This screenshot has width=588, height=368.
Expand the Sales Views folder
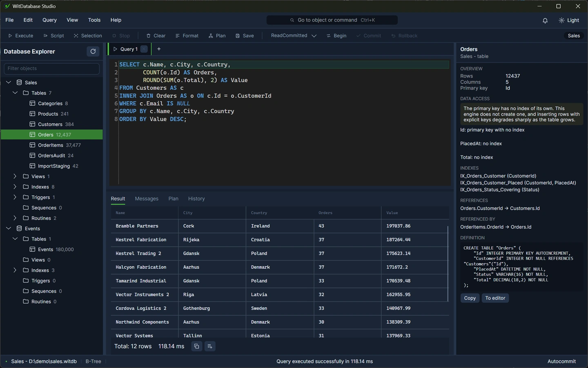pos(15,177)
